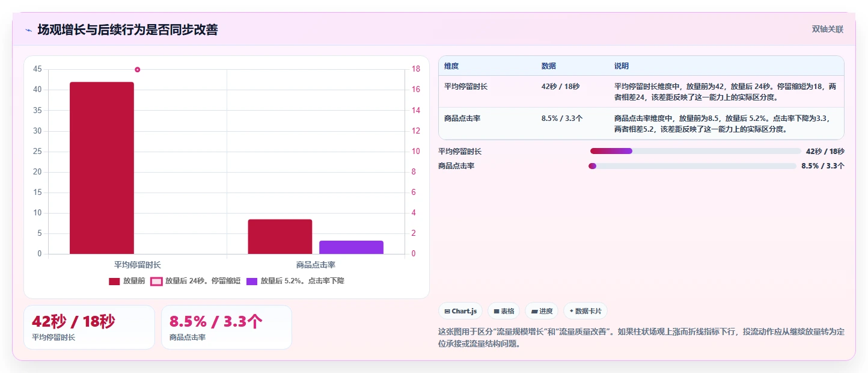This screenshot has height=373, width=868.
Task: Click the explanatory paragraph starting 这张图用于区分
Action: click(641, 338)
